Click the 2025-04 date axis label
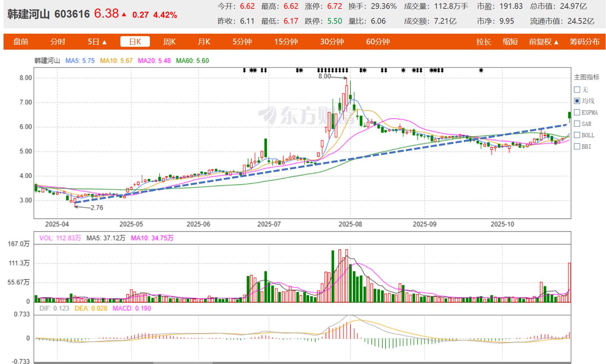The height and width of the screenshot is (364, 606). coord(57,224)
